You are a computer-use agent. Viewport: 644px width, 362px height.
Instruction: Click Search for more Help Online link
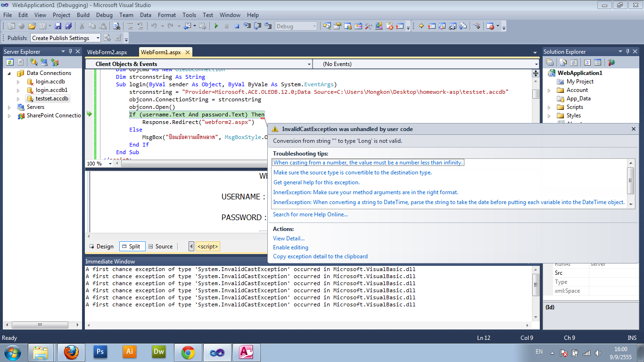click(310, 214)
